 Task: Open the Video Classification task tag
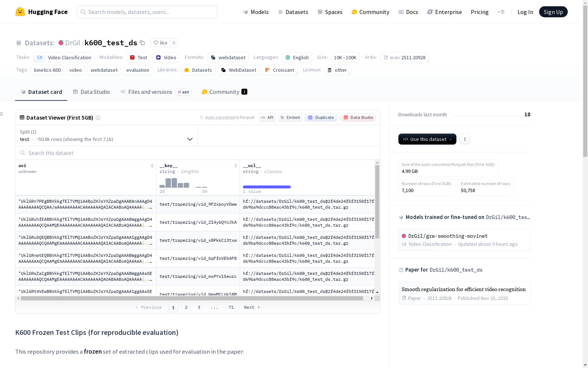(x=64, y=57)
